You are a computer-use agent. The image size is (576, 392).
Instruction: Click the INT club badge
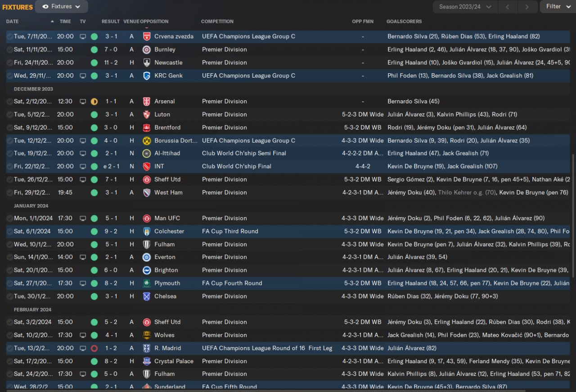click(146, 166)
